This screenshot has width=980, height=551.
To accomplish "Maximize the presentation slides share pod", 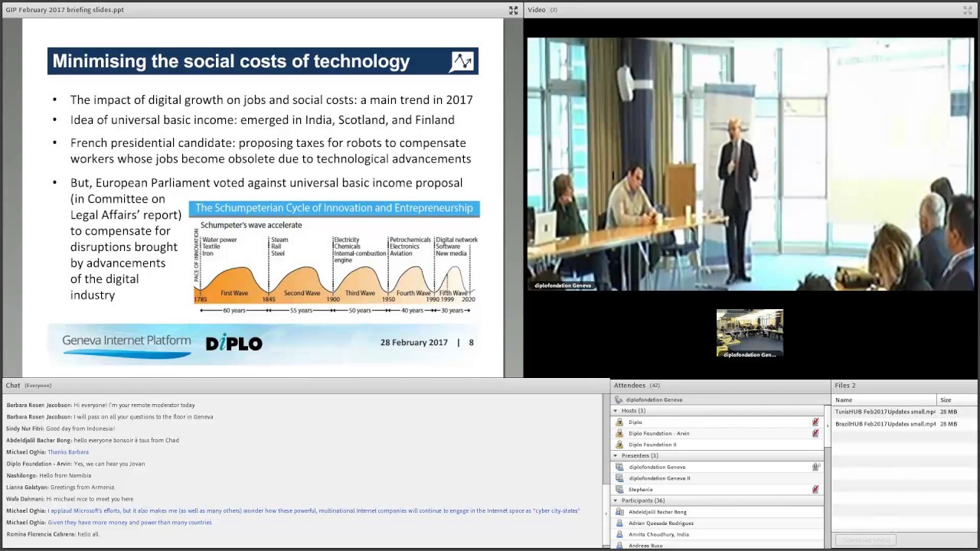I will pyautogui.click(x=513, y=10).
